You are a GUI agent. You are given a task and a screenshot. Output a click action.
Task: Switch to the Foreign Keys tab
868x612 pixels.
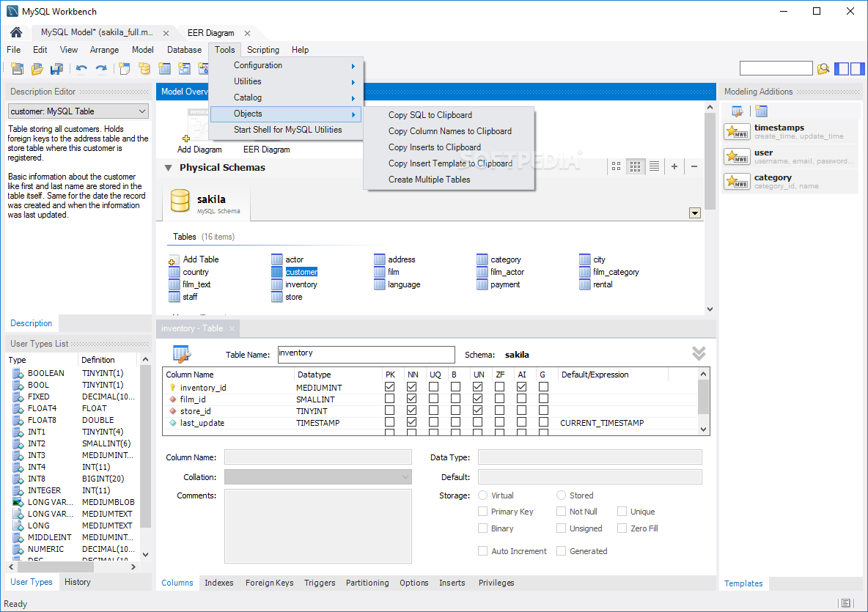pyautogui.click(x=270, y=583)
